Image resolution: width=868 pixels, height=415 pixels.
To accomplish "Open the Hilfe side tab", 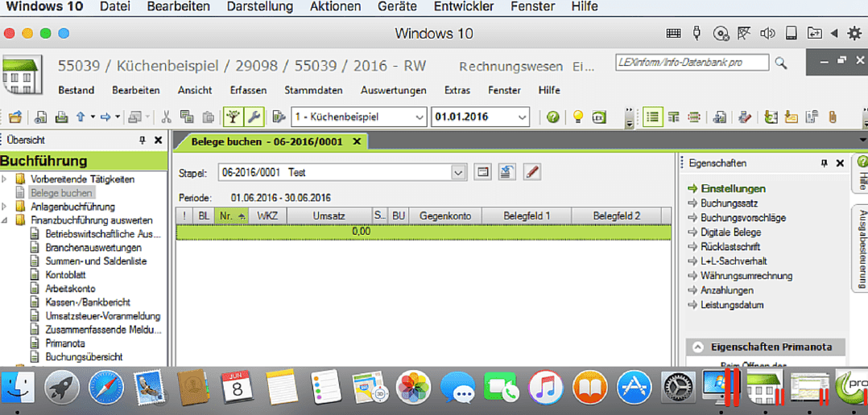I will [x=861, y=174].
